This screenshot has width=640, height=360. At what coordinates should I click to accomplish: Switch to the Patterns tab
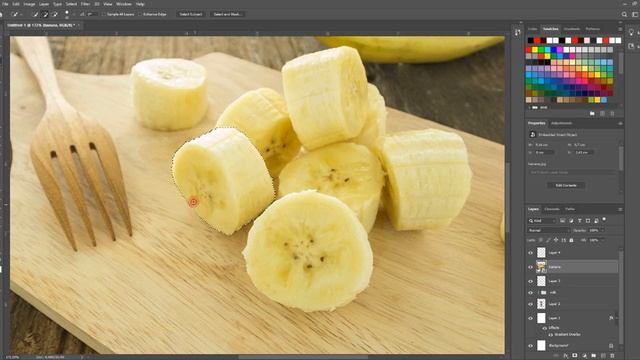593,29
